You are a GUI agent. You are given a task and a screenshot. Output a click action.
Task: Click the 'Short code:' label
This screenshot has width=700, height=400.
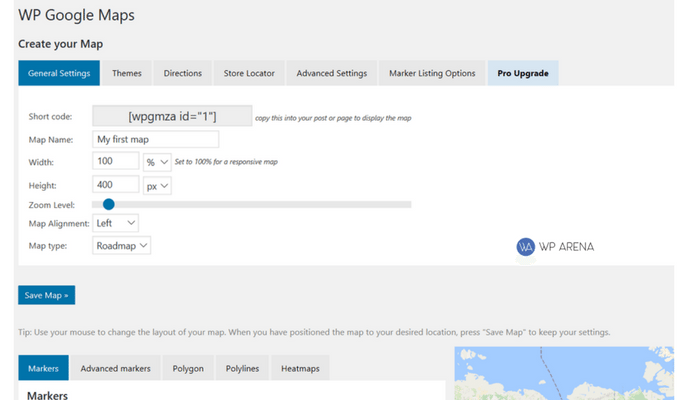[x=50, y=117]
